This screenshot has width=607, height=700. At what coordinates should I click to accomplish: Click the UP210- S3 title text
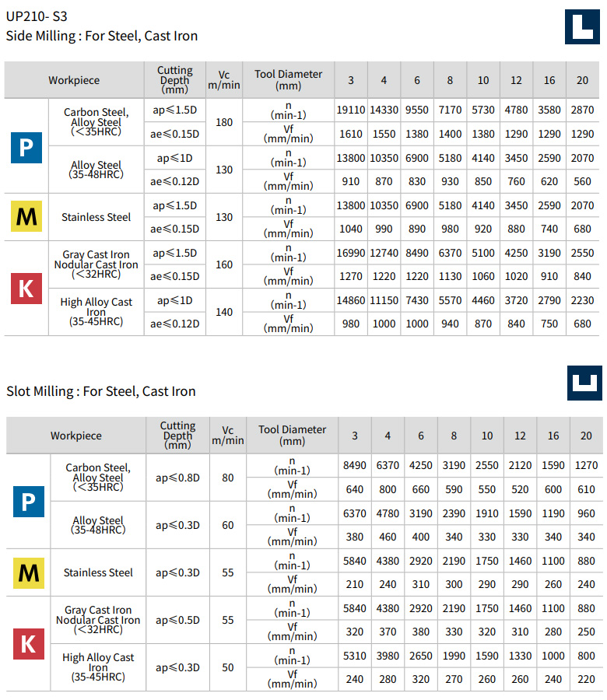pos(37,15)
